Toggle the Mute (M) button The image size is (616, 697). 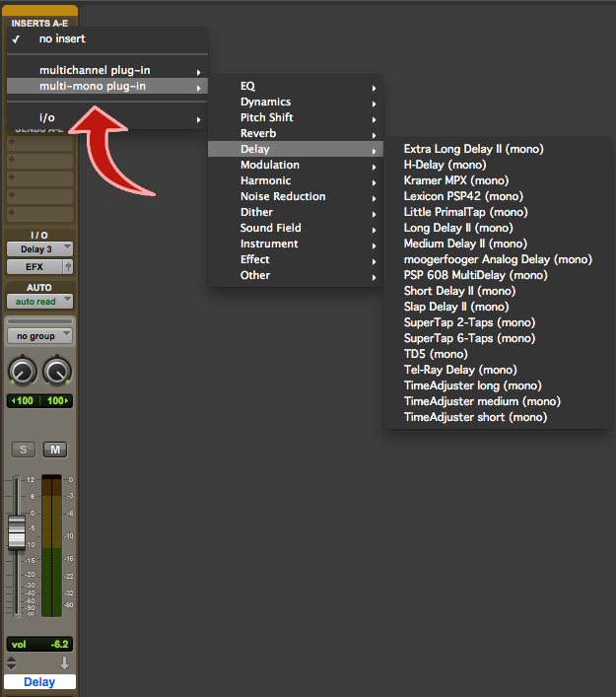(55, 450)
